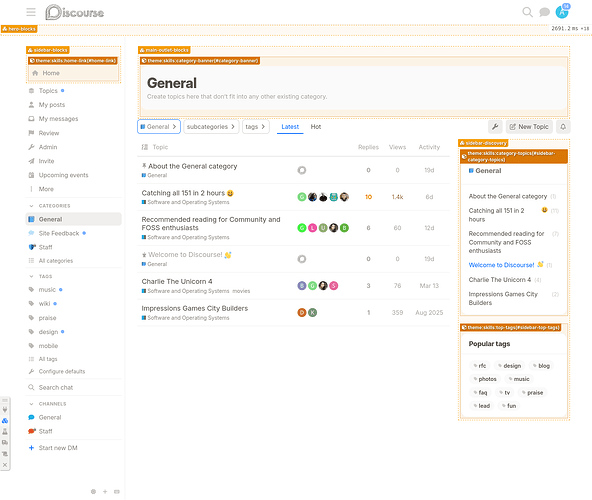Close the dev toolbar with the X

[5, 465]
